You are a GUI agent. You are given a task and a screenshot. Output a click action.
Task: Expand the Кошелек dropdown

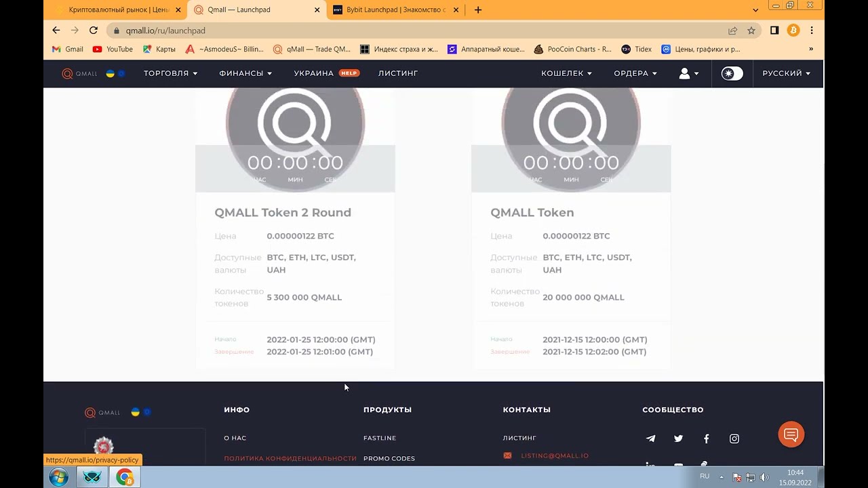[566, 73]
